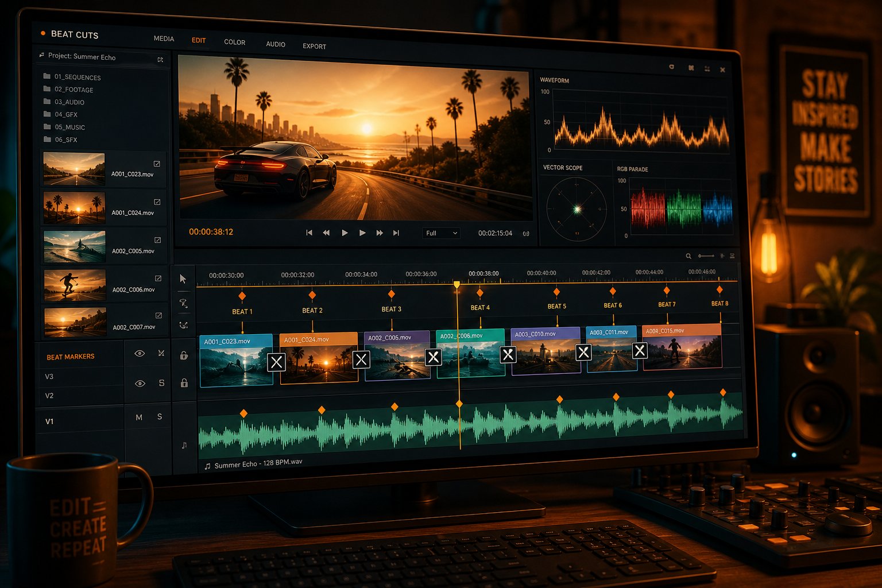Click the BEAT 3 marker diamond

[x=391, y=294]
